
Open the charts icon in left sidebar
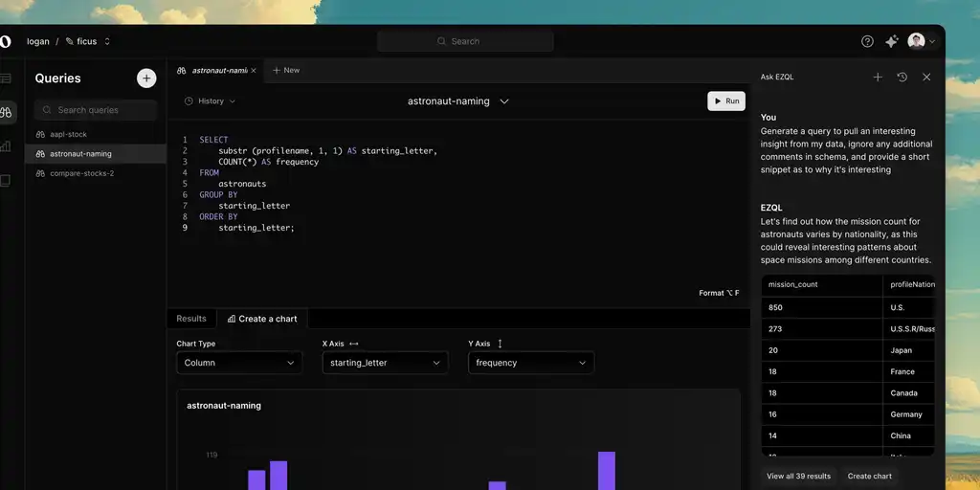coord(6,146)
